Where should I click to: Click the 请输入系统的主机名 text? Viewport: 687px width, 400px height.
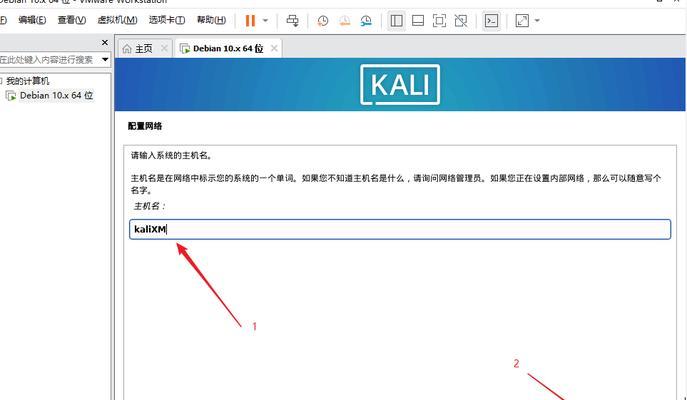[172, 156]
